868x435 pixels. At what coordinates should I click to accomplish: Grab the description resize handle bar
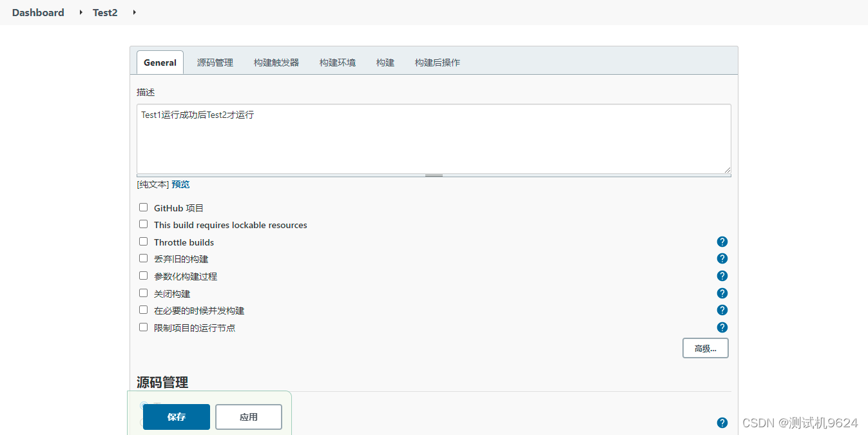(434, 175)
